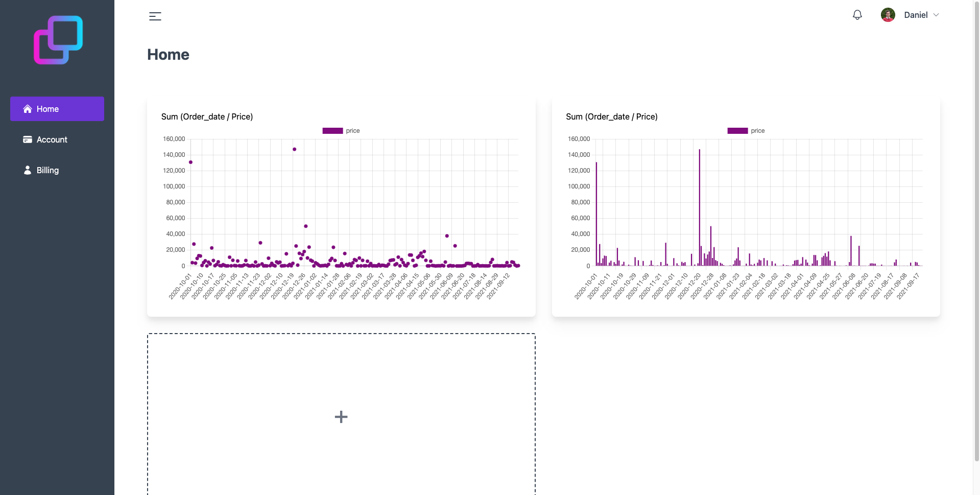This screenshot has width=980, height=495.
Task: Click the purple price legend color swatch
Action: tap(332, 130)
